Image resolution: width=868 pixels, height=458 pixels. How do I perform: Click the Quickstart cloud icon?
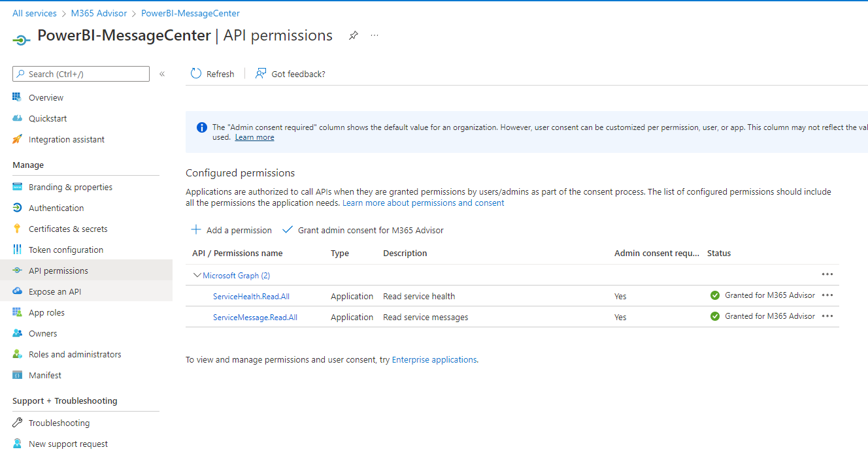[x=17, y=118]
